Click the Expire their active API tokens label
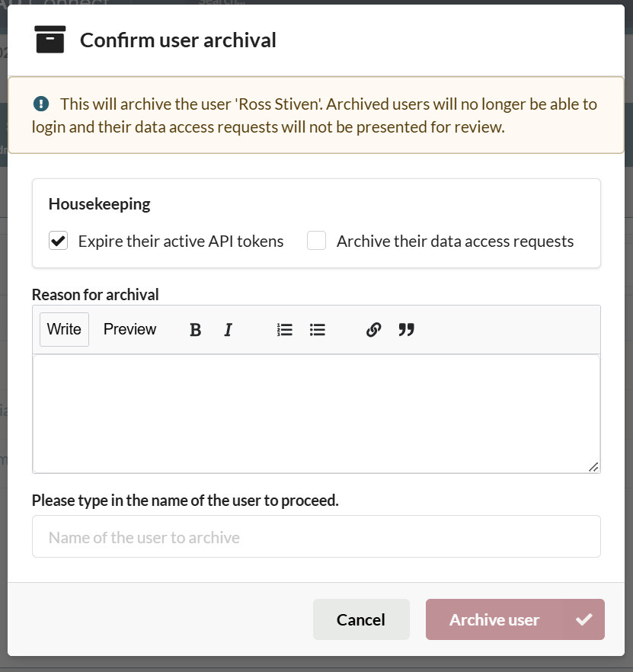 point(181,242)
